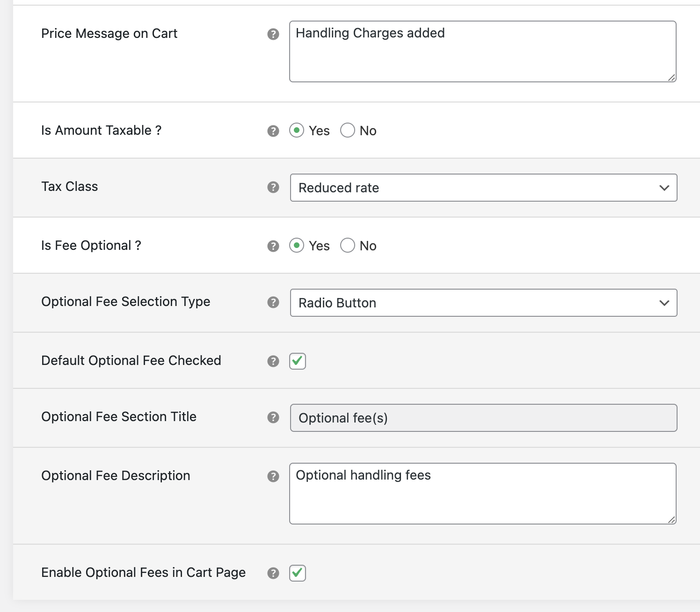Click help icon beside Tax Class
Screen dimensions: 700x612
(273, 187)
